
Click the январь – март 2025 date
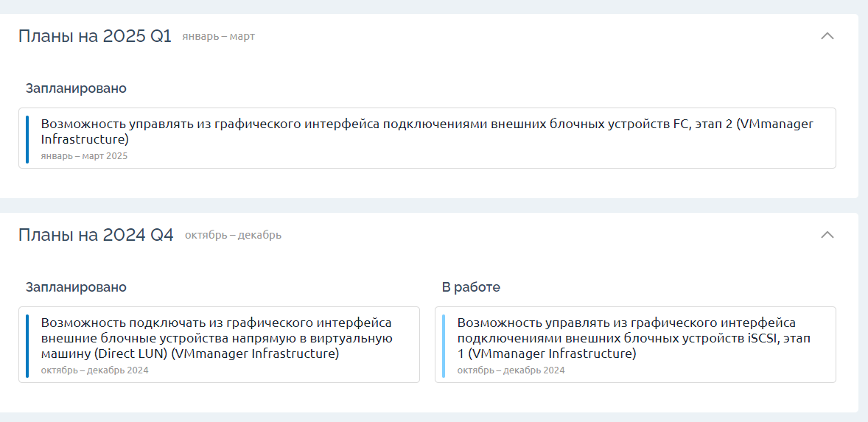[84, 156]
